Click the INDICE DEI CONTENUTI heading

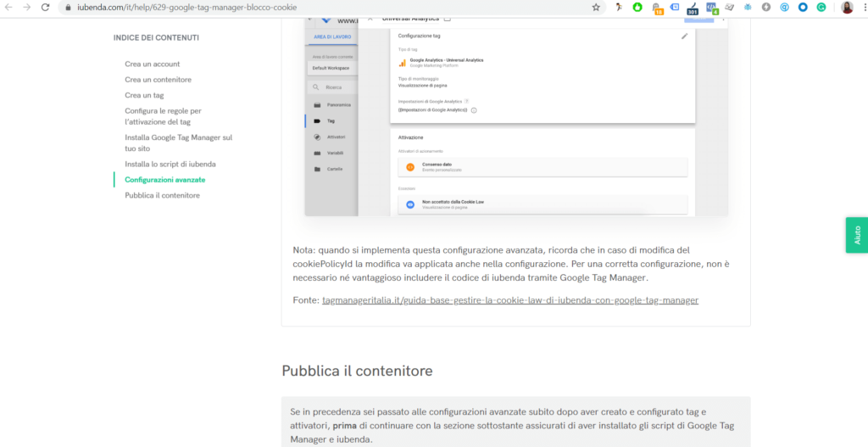tap(156, 37)
